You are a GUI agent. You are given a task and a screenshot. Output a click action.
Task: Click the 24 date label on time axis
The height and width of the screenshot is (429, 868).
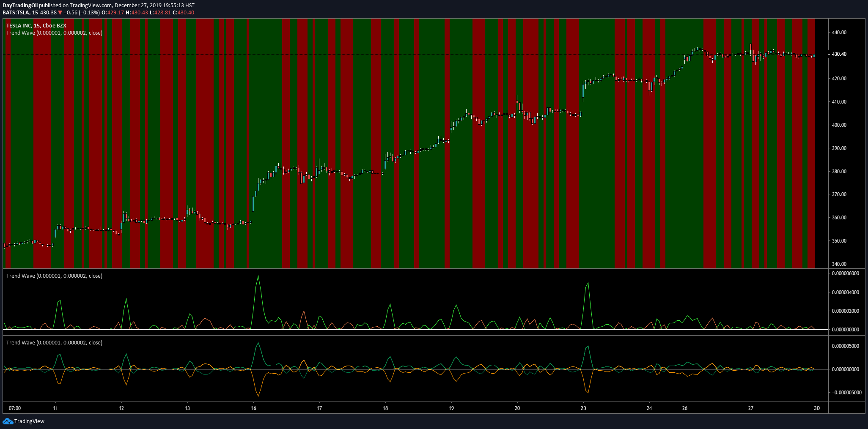click(649, 408)
